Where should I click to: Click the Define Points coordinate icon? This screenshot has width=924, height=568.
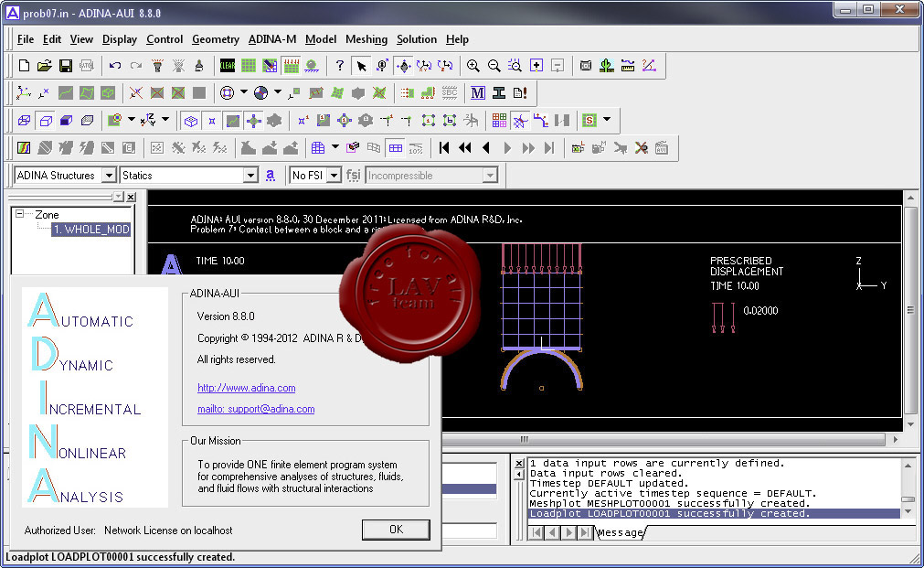pyautogui.click(x=24, y=92)
